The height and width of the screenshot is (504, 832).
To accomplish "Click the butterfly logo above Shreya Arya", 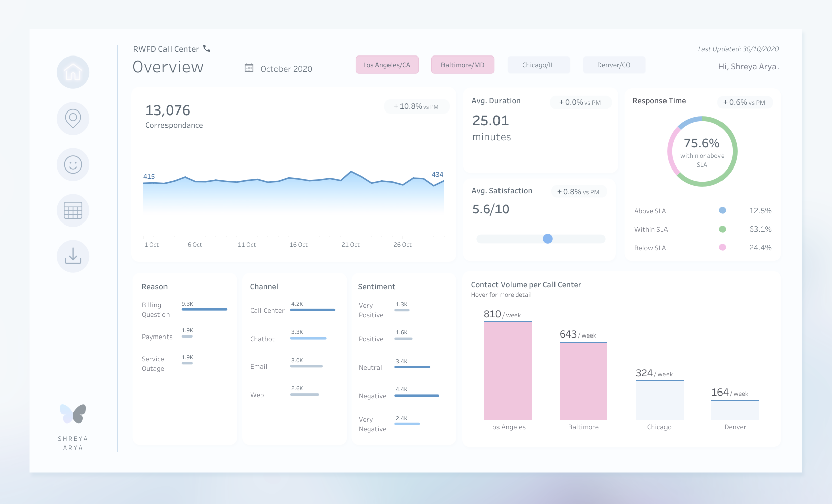I will (x=73, y=414).
